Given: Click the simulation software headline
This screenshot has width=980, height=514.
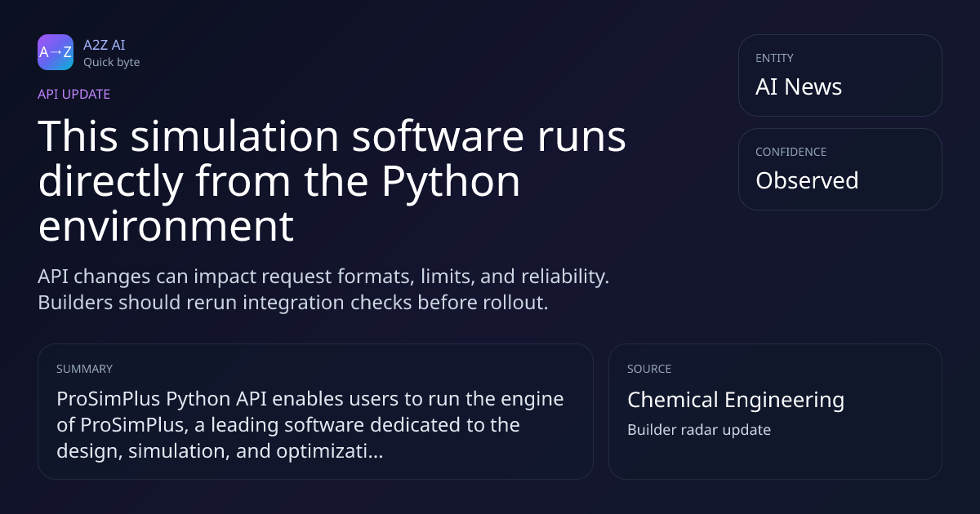Looking at the screenshot, I should pos(332,181).
